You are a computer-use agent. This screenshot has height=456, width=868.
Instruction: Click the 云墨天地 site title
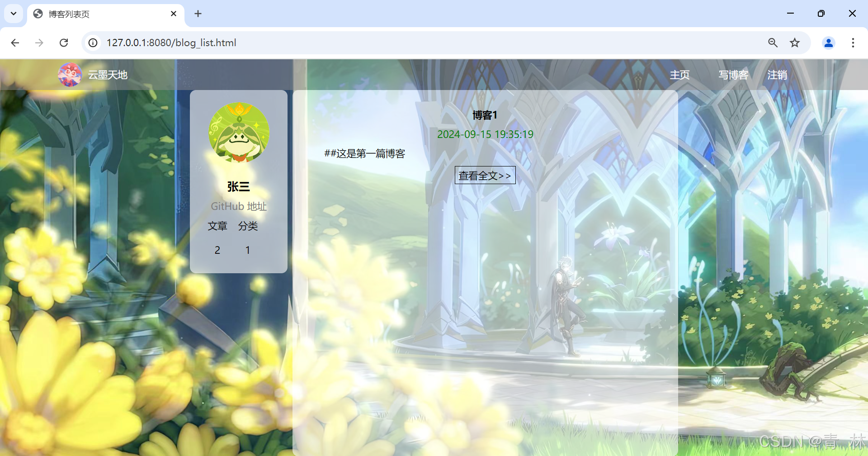(x=108, y=75)
